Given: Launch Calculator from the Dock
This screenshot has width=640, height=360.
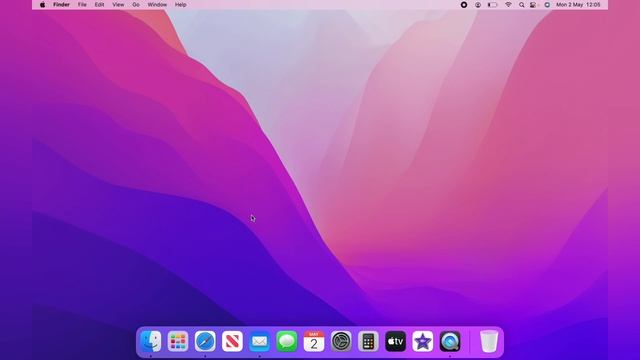Looking at the screenshot, I should click(x=368, y=341).
